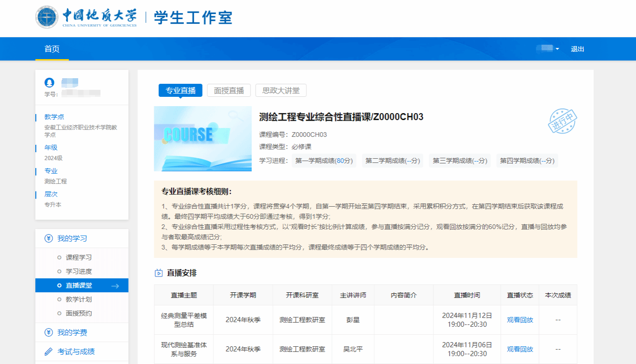The image size is (636, 364).
Task: Click the 我的学费 yen circle icon
Action: point(48,332)
